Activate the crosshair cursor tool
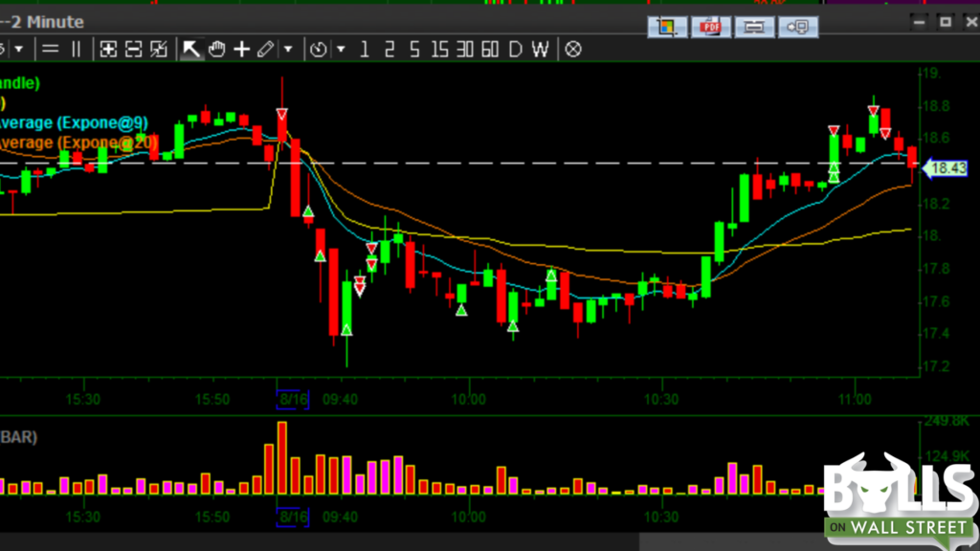Image resolution: width=980 pixels, height=551 pixels. (x=241, y=49)
